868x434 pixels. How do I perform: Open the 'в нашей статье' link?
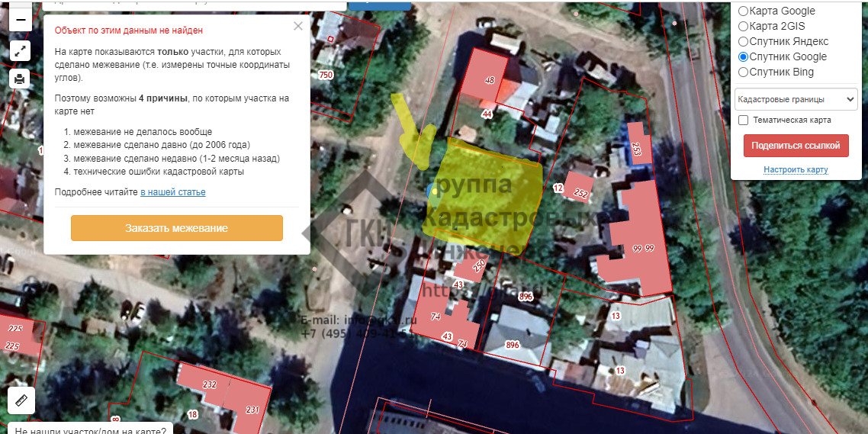(x=172, y=192)
